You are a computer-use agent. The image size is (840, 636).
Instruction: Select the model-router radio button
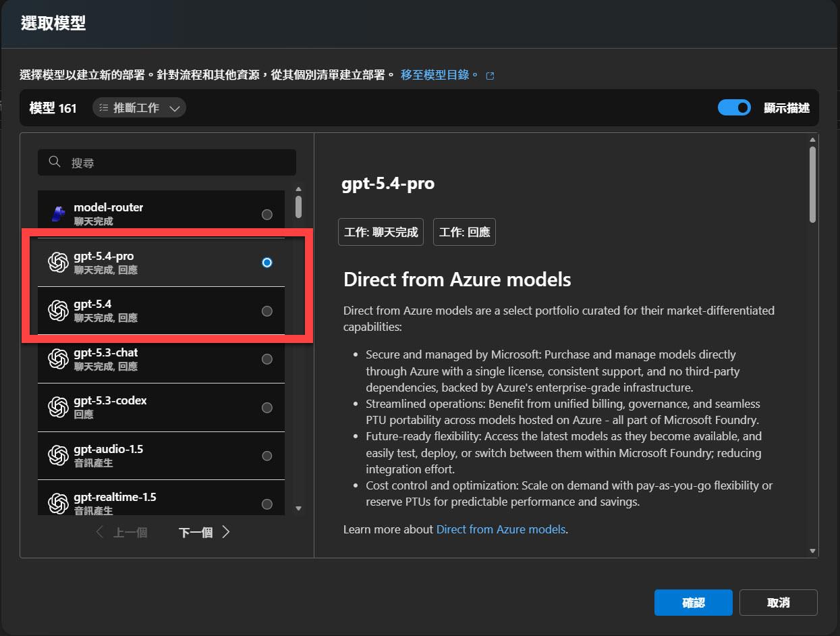(267, 215)
